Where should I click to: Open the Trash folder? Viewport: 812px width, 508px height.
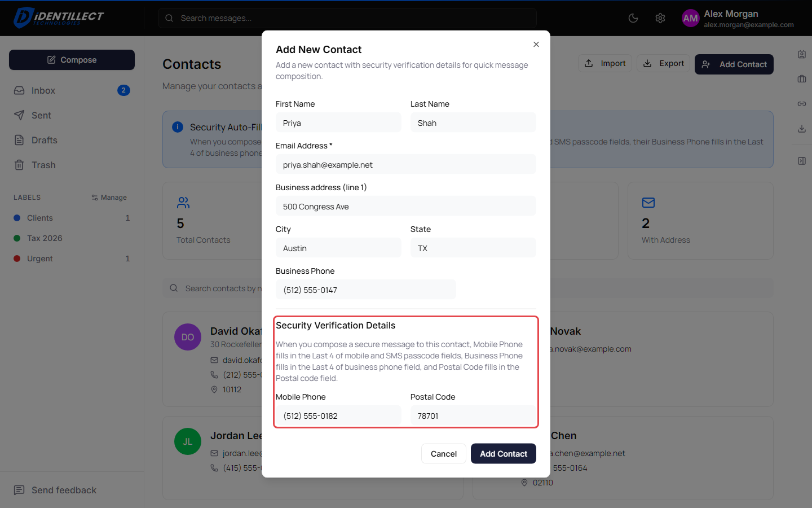[72, 165]
